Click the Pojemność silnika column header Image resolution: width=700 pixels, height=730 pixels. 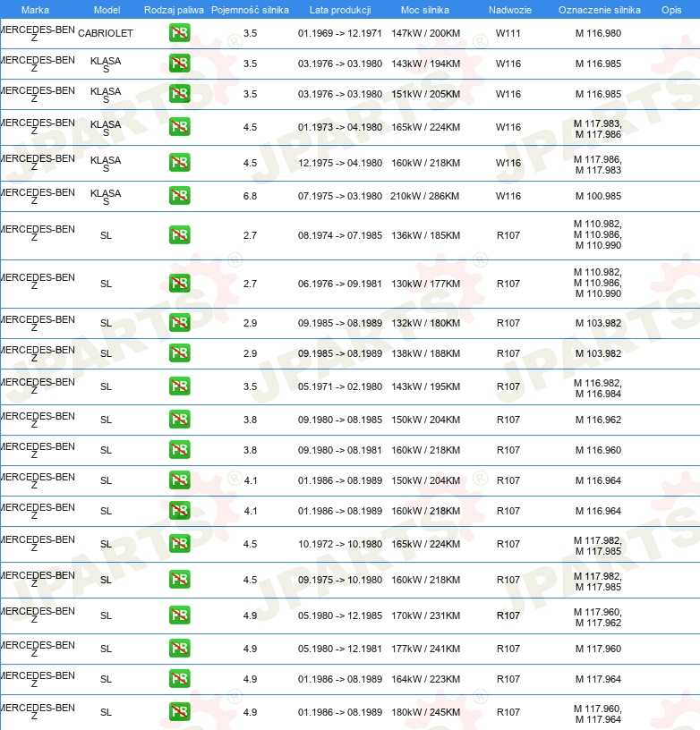pos(250,10)
